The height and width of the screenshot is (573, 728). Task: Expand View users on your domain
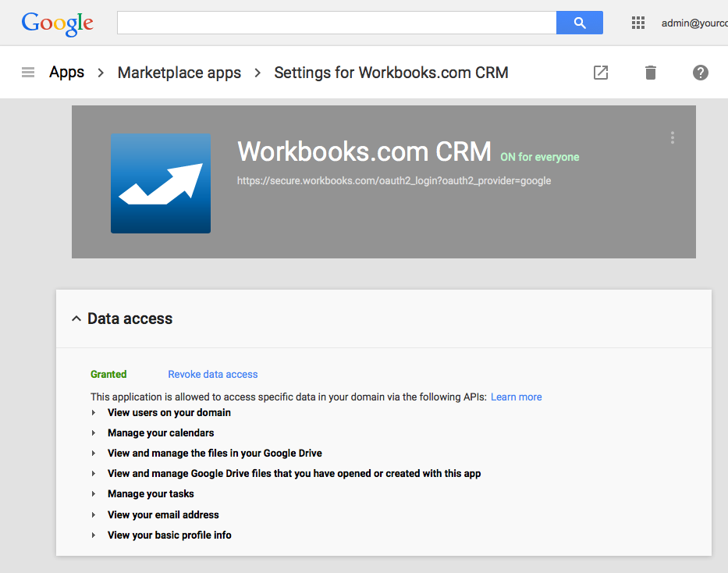pyautogui.click(x=94, y=413)
